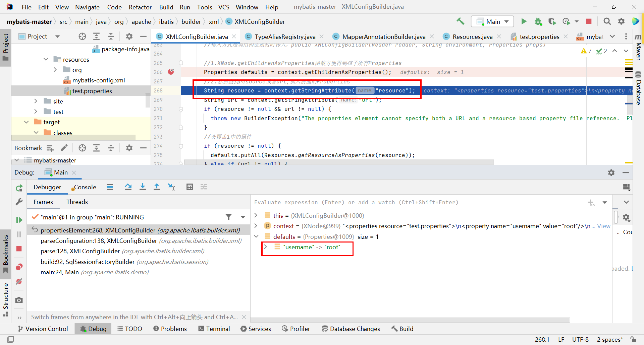644x345 pixels.
Task: Open the Navigate menu
Action: (x=87, y=7)
